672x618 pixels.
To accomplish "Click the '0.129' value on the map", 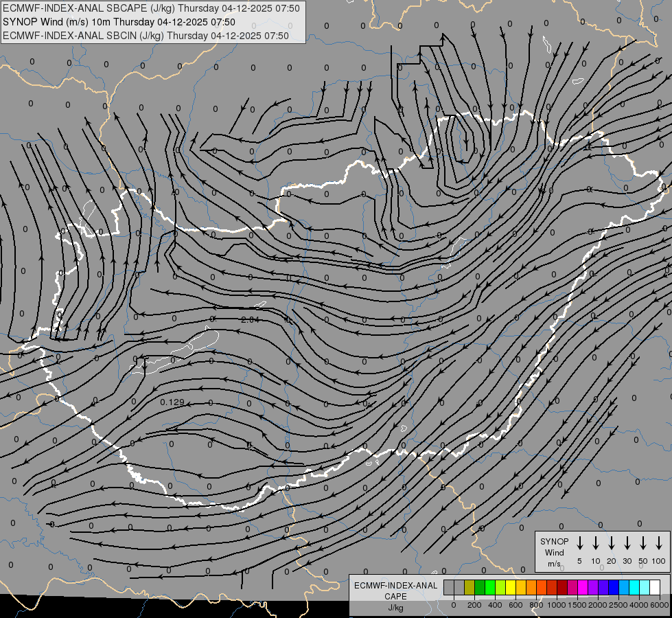I will [x=172, y=402].
